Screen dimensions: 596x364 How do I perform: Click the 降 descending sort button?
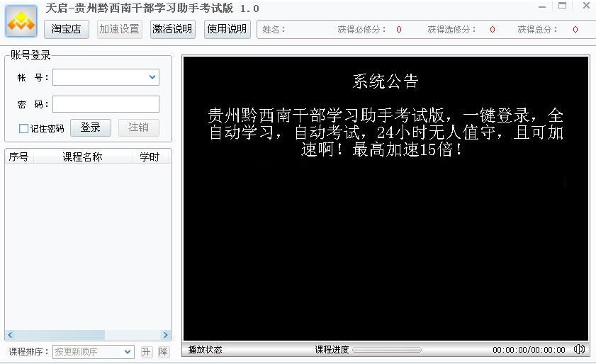(x=164, y=351)
